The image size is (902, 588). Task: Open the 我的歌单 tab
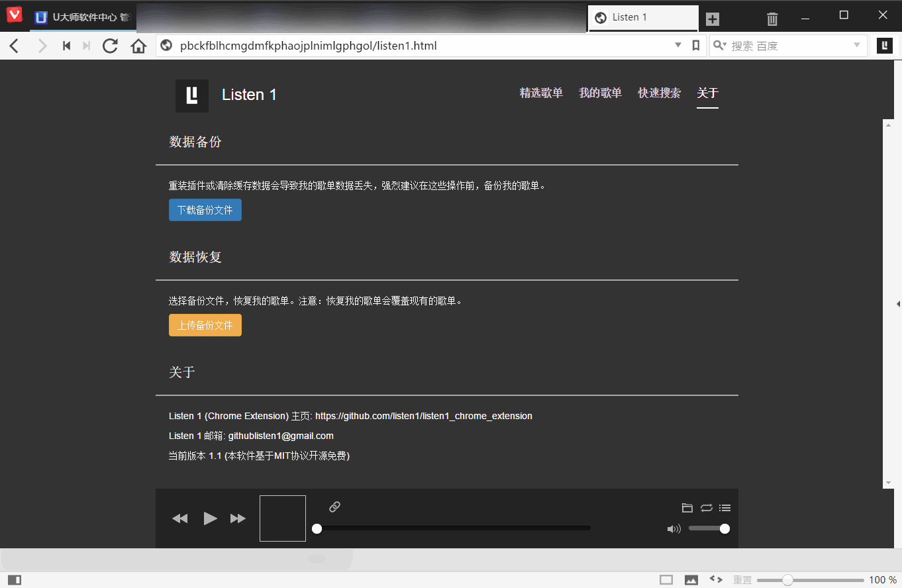click(601, 93)
